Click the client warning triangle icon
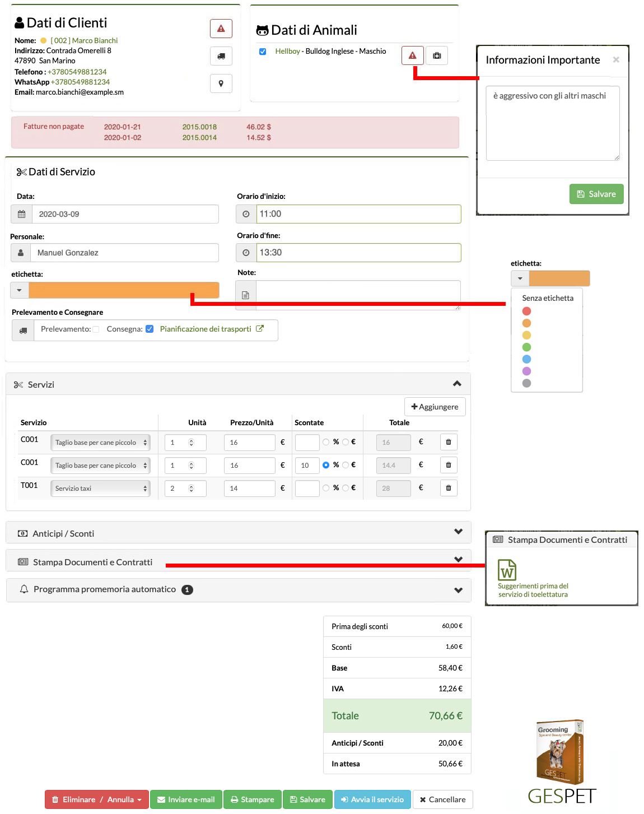 [x=221, y=29]
